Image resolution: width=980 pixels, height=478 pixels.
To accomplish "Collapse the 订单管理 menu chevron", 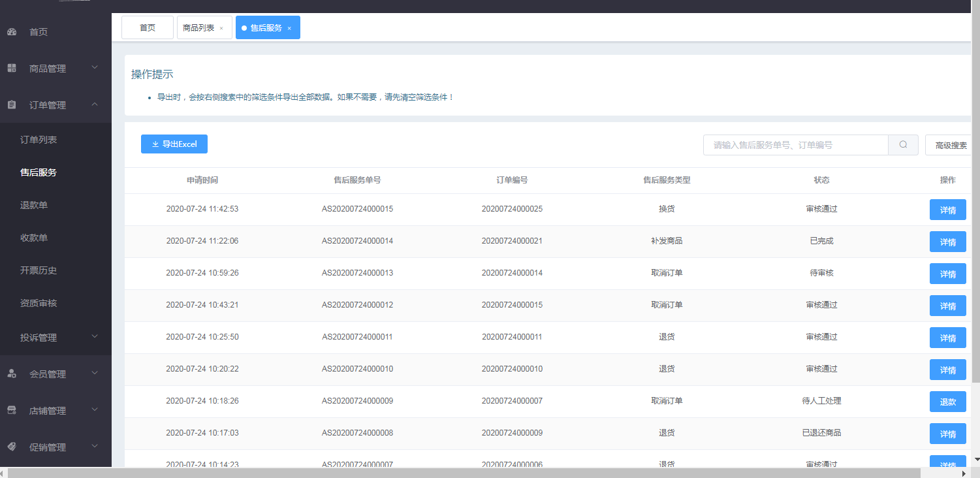I will point(95,104).
